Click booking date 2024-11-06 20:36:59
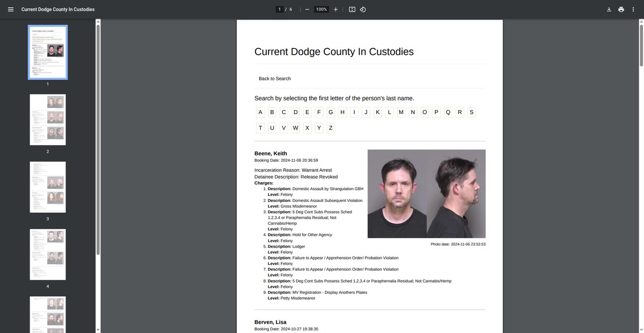Image resolution: width=644 pixels, height=333 pixels. pyautogui.click(x=286, y=161)
